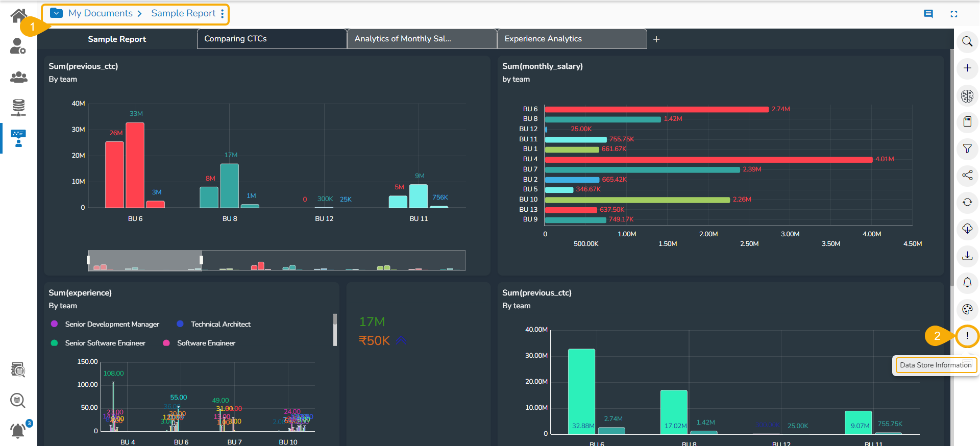This screenshot has height=446, width=980.
Task: Open the filter funnel icon
Action: [x=967, y=148]
